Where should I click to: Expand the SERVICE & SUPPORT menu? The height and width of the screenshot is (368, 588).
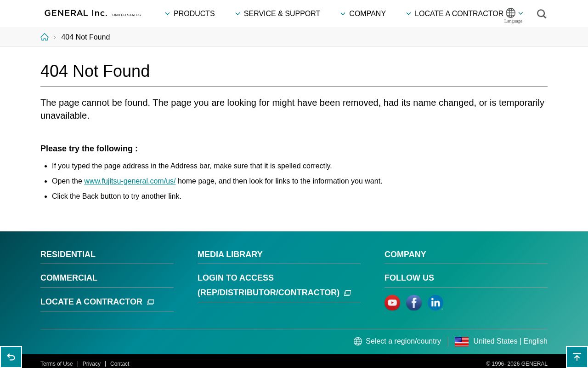[277, 14]
